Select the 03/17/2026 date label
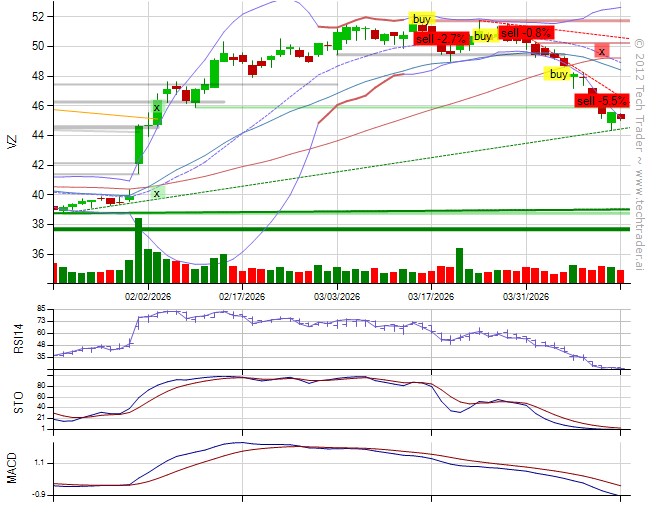The image size is (657, 514). (431, 297)
